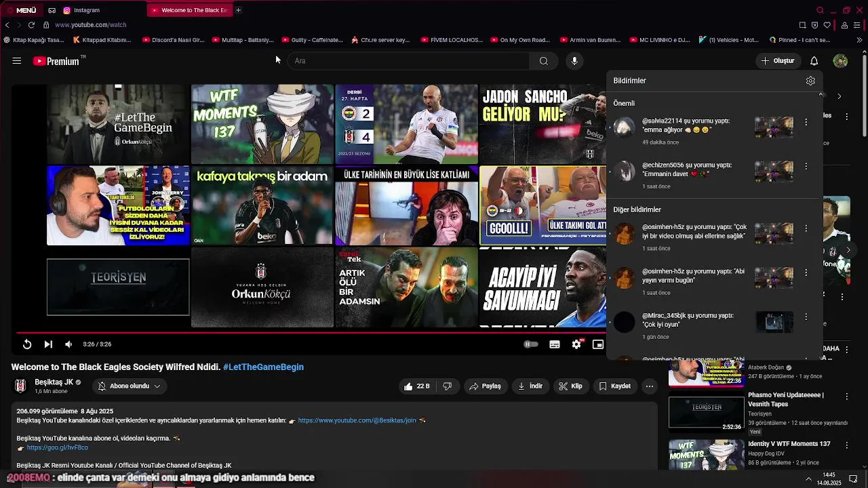Open the account avatar menu
This screenshot has height=488, width=868.
840,61
